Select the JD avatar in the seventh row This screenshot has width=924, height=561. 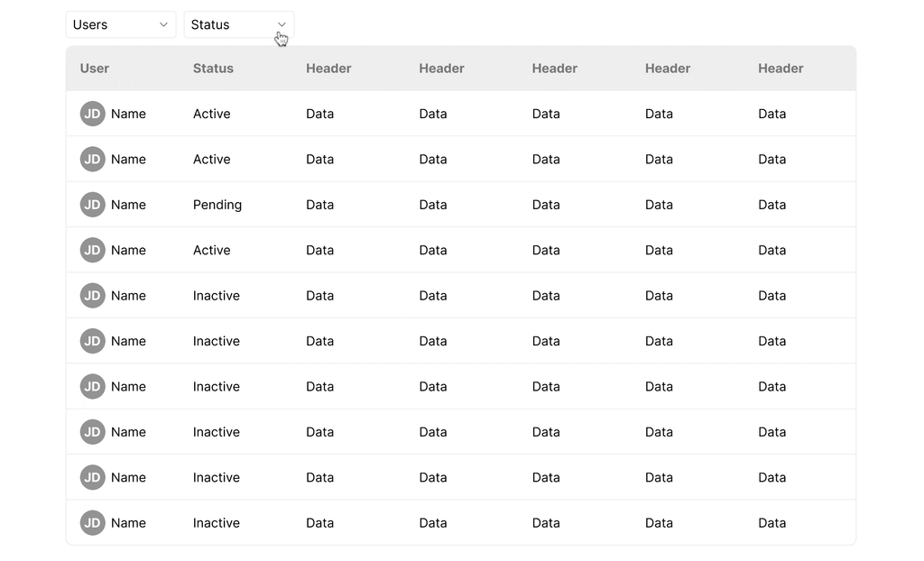[x=91, y=386]
